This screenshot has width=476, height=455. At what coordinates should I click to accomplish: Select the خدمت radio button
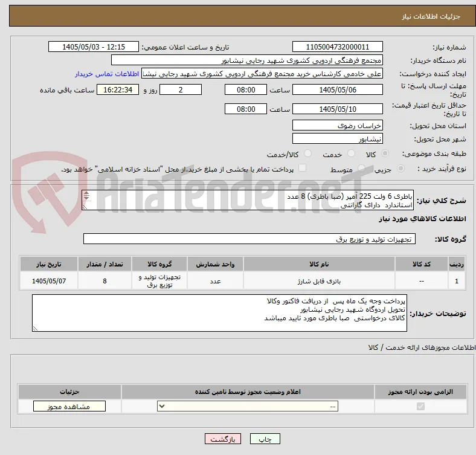[351, 153]
